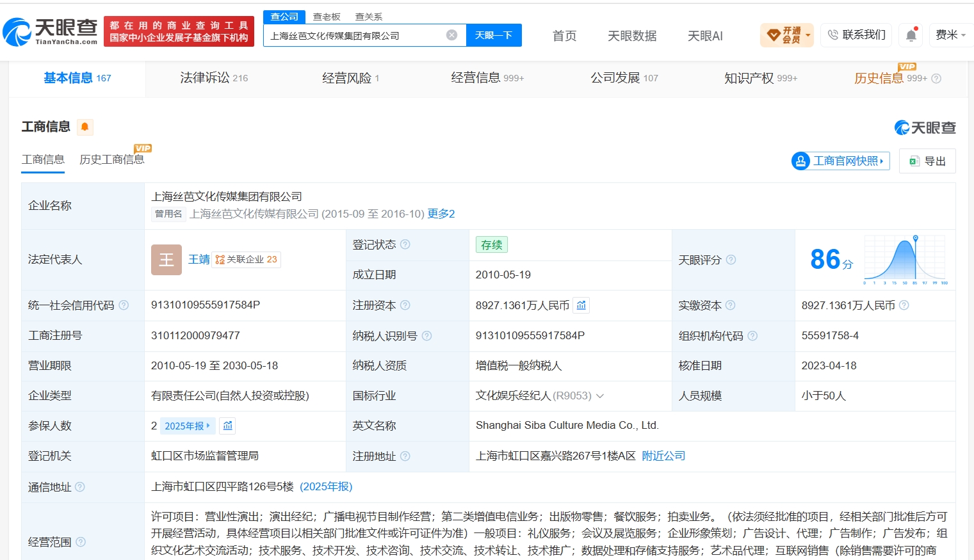Open the (2025年报) link after 通信地址
This screenshot has height=560, width=974.
(x=326, y=487)
